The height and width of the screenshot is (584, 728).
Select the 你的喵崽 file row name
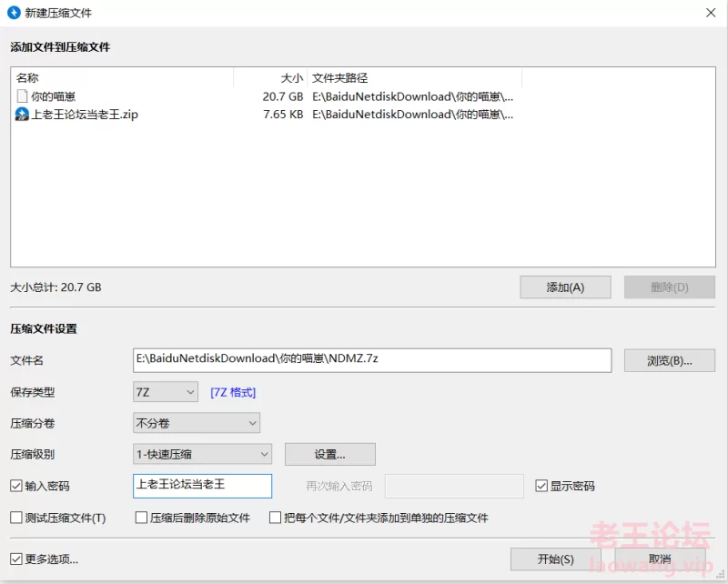coord(53,96)
